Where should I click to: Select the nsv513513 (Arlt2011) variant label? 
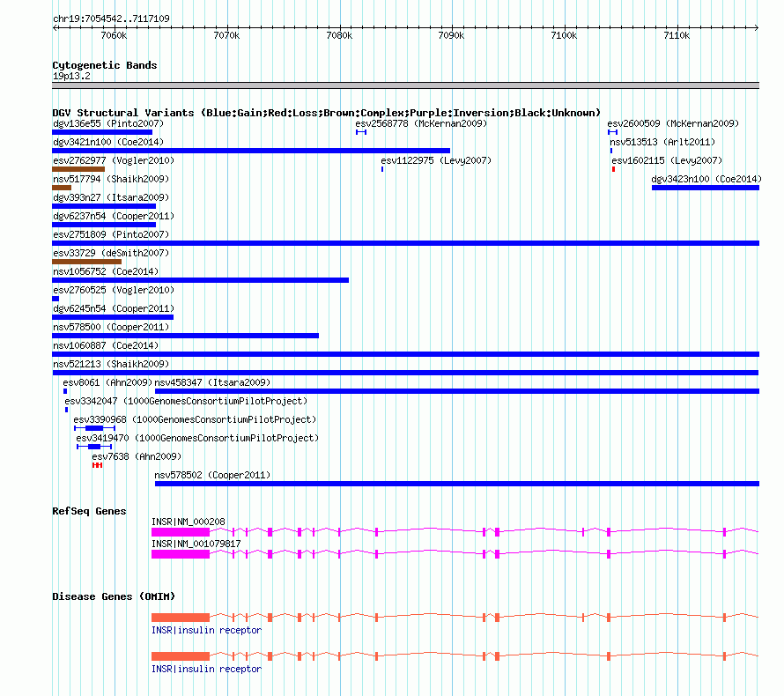(x=662, y=142)
